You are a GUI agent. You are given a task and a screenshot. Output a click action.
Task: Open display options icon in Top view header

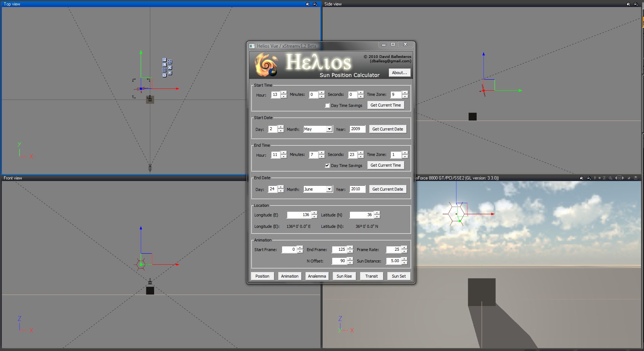[x=308, y=4]
